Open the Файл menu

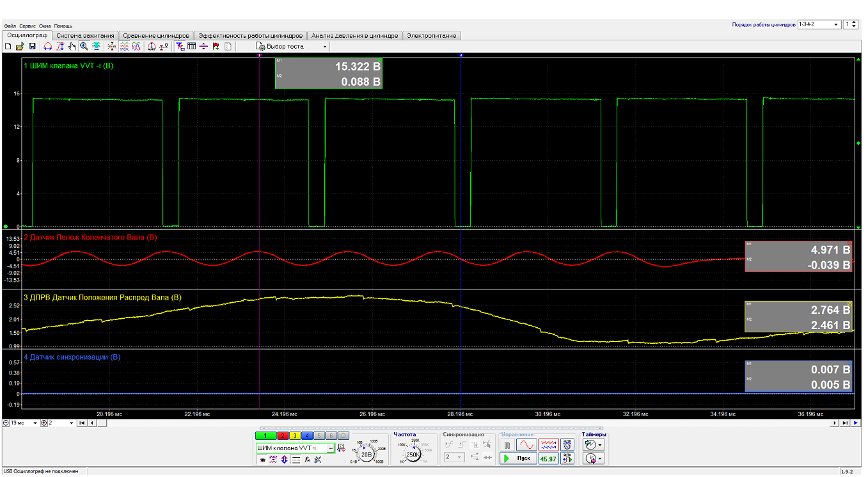click(10, 26)
